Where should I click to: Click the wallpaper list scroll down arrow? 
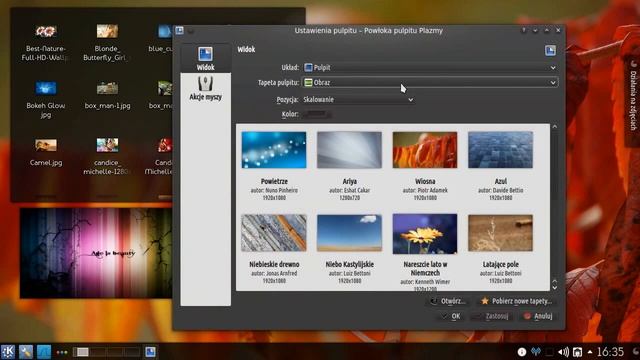(554, 287)
